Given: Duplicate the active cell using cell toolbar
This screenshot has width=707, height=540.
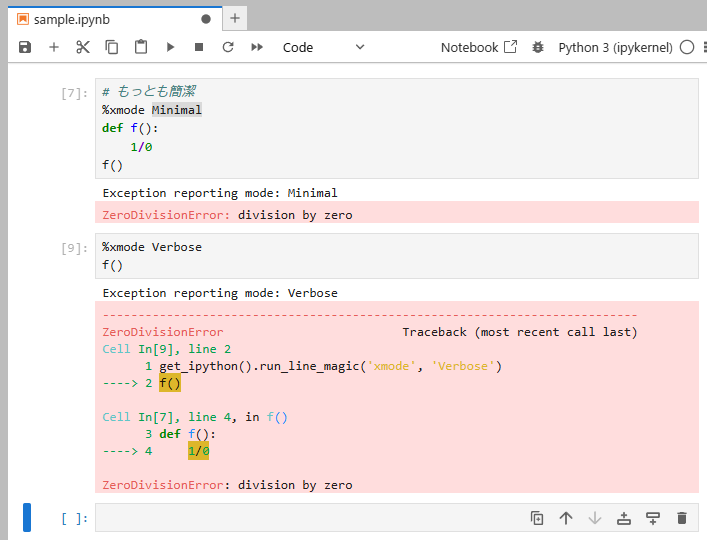Looking at the screenshot, I should click(x=537, y=518).
